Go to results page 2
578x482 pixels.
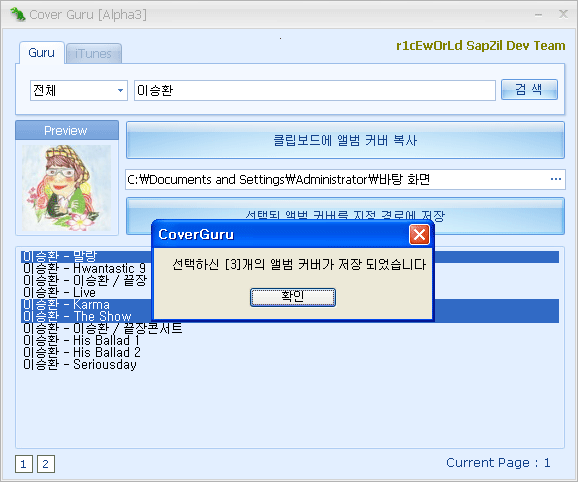[x=46, y=464]
